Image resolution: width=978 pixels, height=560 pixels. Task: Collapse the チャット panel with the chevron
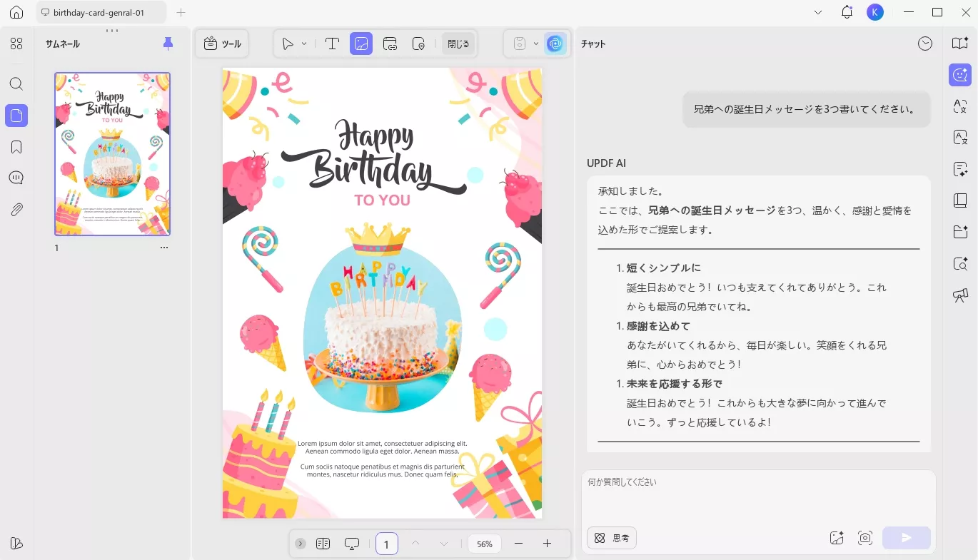(925, 44)
